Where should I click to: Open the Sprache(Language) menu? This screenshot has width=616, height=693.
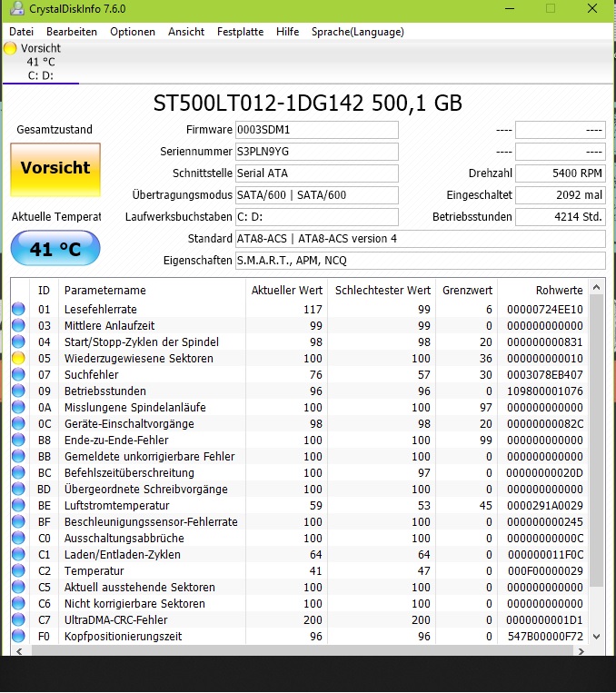[358, 32]
